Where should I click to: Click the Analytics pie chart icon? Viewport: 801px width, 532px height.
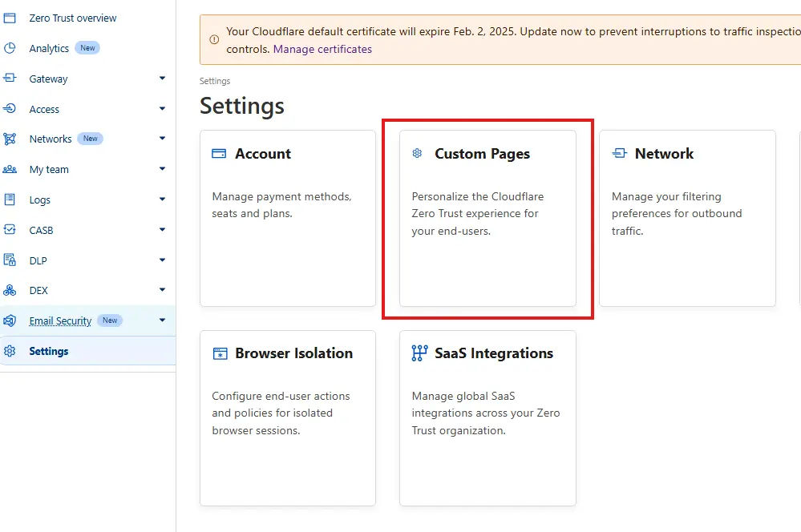click(10, 48)
